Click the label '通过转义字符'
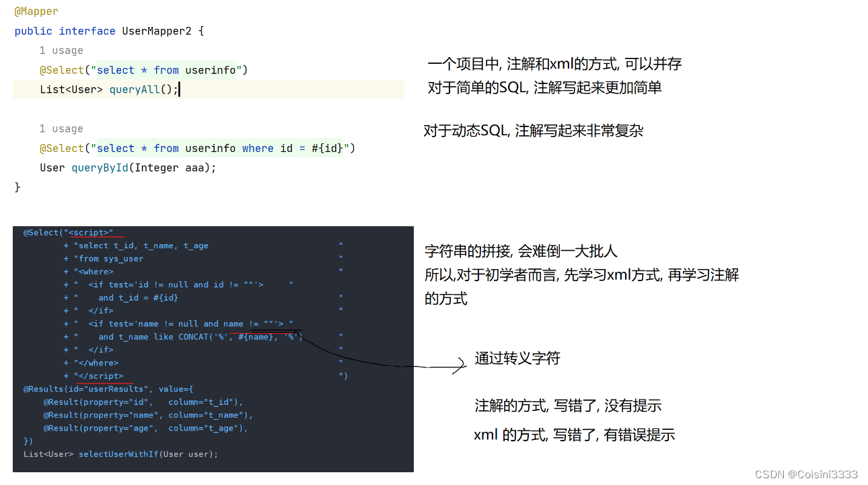The image size is (868, 485). pos(517,359)
